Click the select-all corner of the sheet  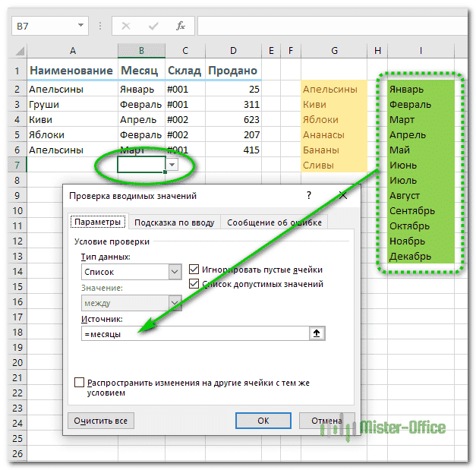[18, 51]
